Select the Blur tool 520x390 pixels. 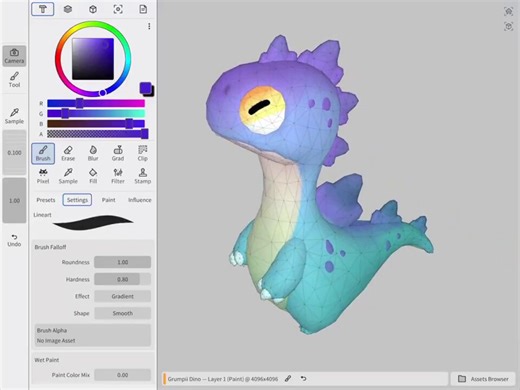click(x=93, y=153)
